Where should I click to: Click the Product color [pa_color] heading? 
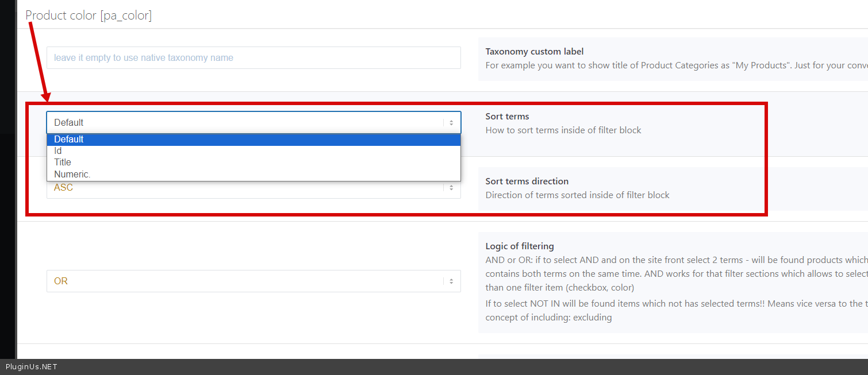click(x=89, y=16)
